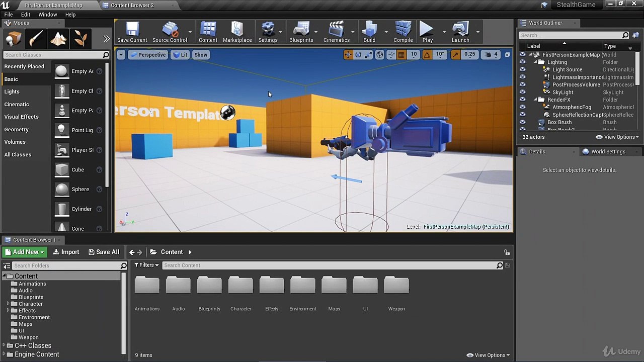Expand more Modes tabs chevron

click(106, 39)
